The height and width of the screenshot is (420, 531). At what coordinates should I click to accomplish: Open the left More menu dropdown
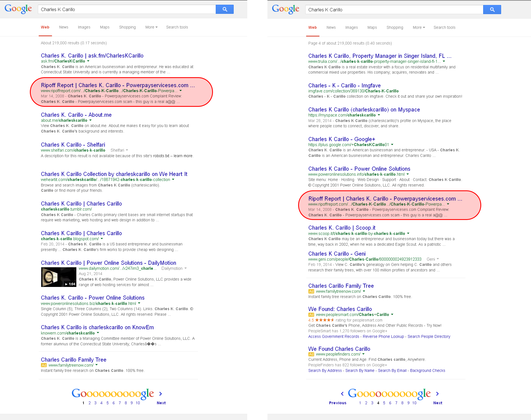(x=151, y=27)
